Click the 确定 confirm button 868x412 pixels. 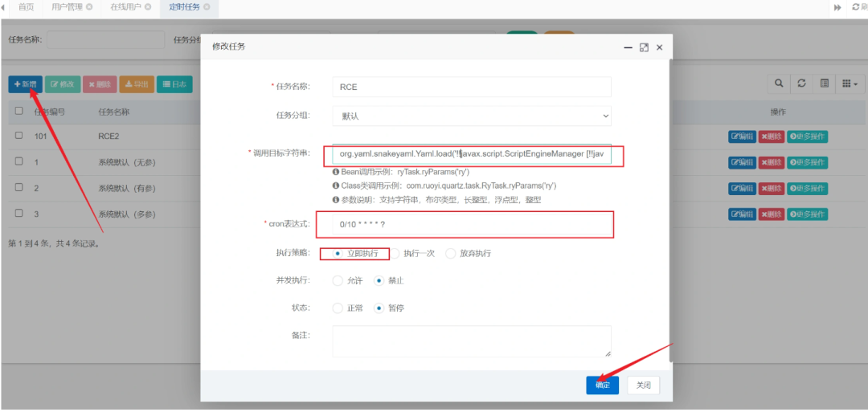[x=602, y=385]
